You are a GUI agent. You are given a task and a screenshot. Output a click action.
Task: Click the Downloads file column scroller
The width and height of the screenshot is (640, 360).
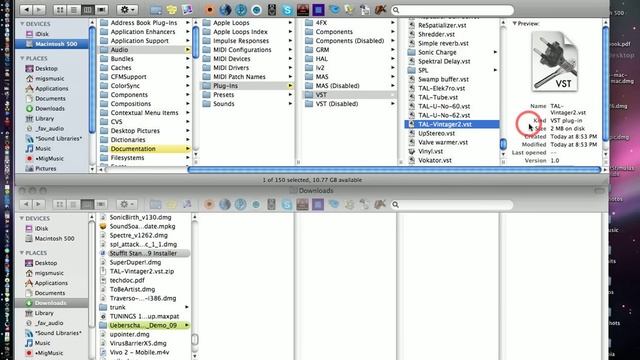195,340
